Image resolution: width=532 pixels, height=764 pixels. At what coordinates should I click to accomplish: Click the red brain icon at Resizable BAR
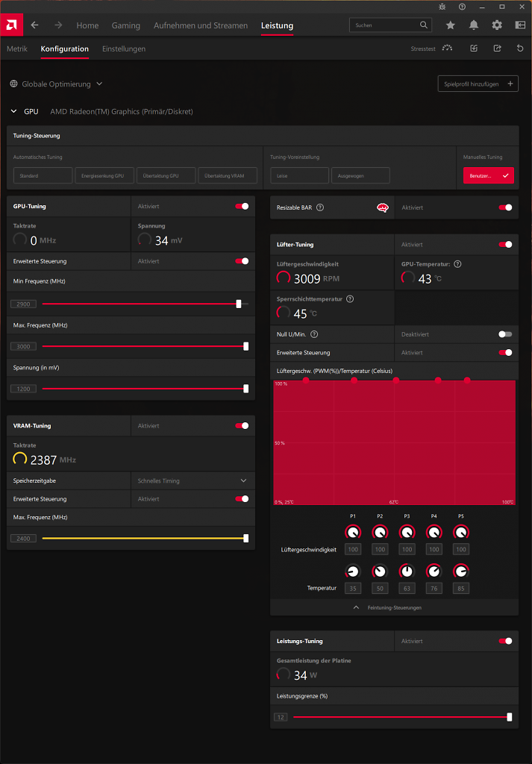point(383,208)
